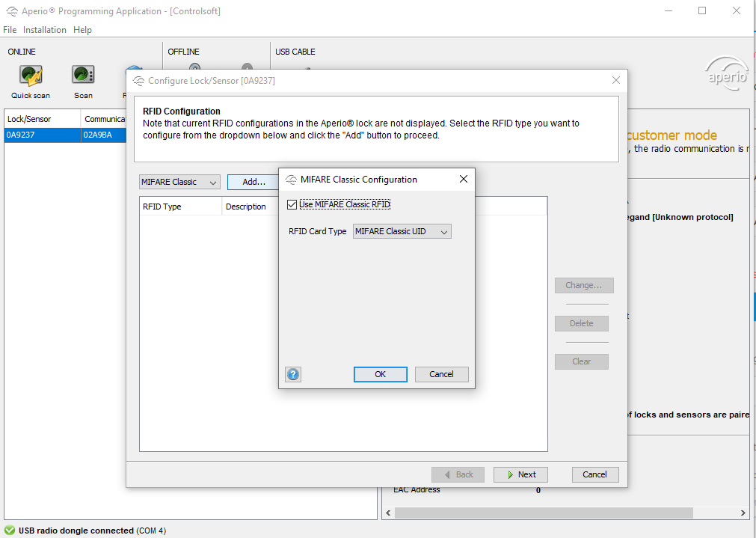Click the customer mode heading
This screenshot has width=756, height=538.
672,135
